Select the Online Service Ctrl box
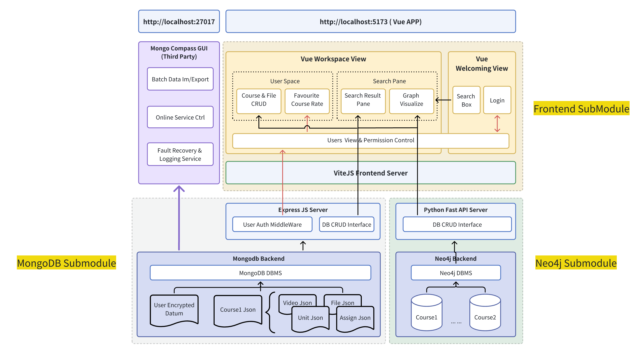The image size is (644, 354). 180,117
